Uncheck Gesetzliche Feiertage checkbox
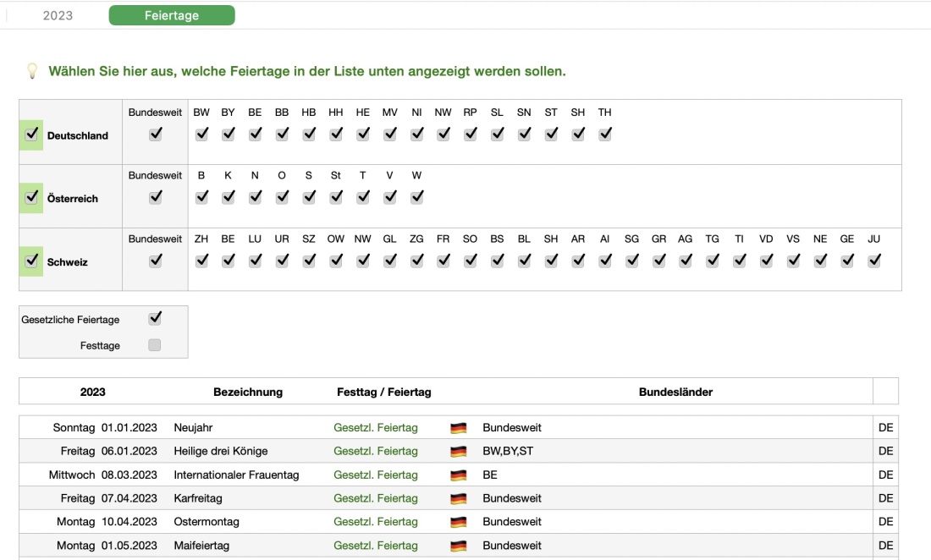This screenshot has width=931, height=560. [154, 319]
